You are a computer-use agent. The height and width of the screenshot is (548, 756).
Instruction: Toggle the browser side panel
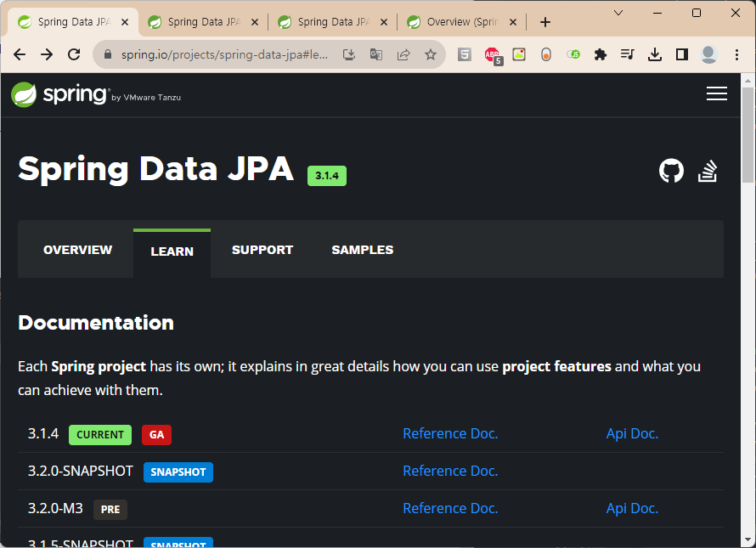[682, 54]
